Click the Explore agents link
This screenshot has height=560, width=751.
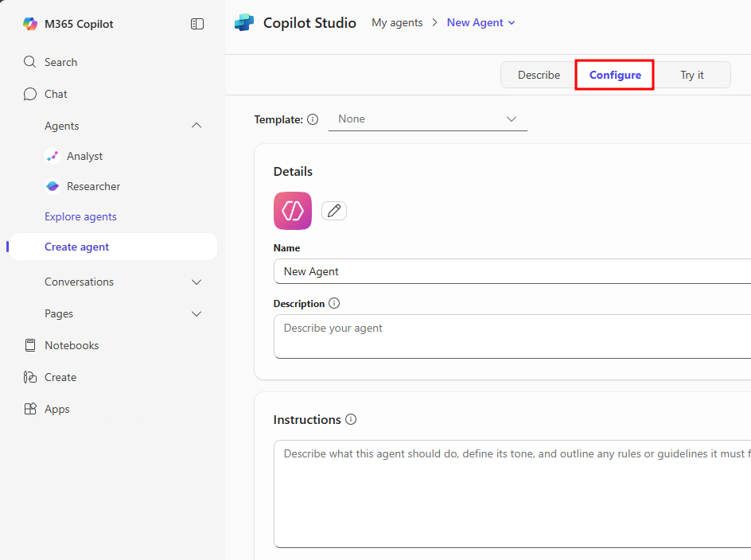80,216
